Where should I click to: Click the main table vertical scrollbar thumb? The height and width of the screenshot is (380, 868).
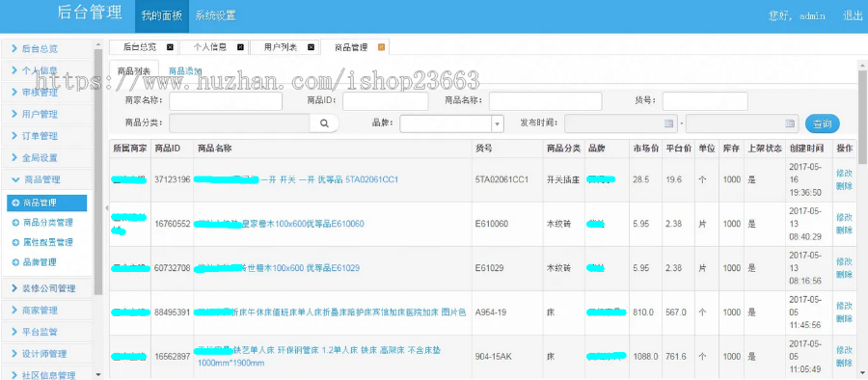pyautogui.click(x=862, y=117)
